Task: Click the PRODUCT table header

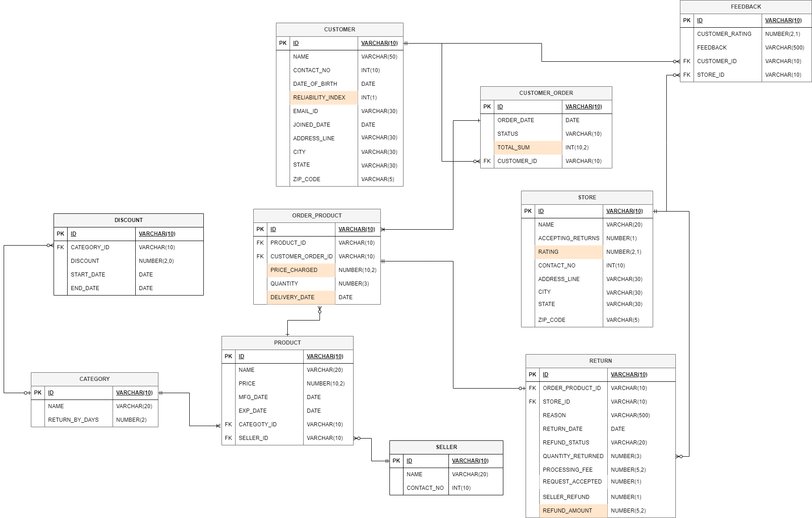Action: point(287,343)
